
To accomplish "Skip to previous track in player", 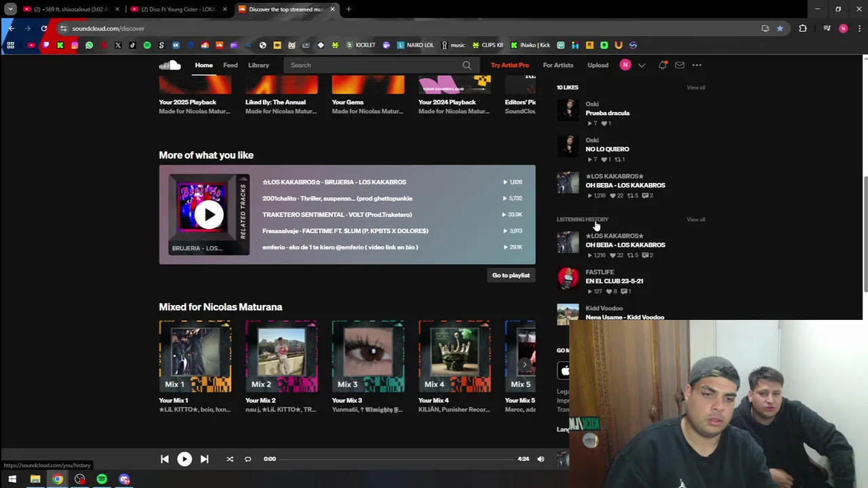I will tap(165, 459).
